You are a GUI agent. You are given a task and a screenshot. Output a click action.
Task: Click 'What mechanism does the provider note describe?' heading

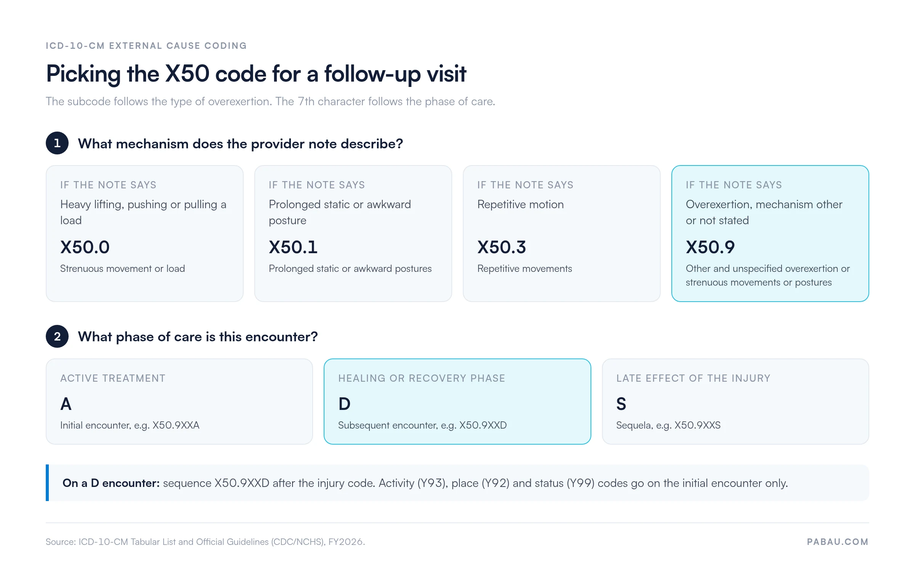tap(241, 143)
